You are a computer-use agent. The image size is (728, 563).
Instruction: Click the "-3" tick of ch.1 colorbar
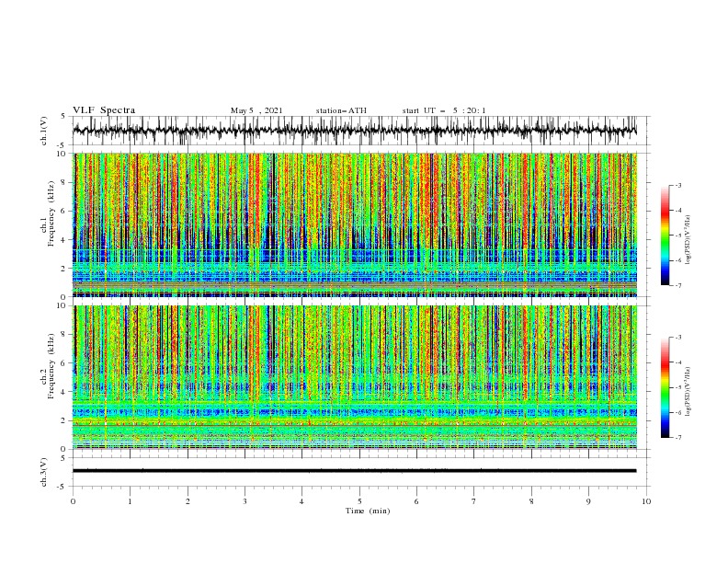677,185
